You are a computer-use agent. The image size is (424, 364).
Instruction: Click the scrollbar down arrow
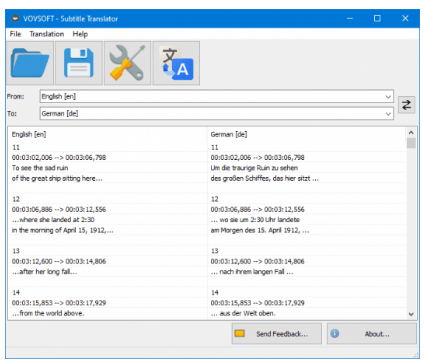click(411, 314)
